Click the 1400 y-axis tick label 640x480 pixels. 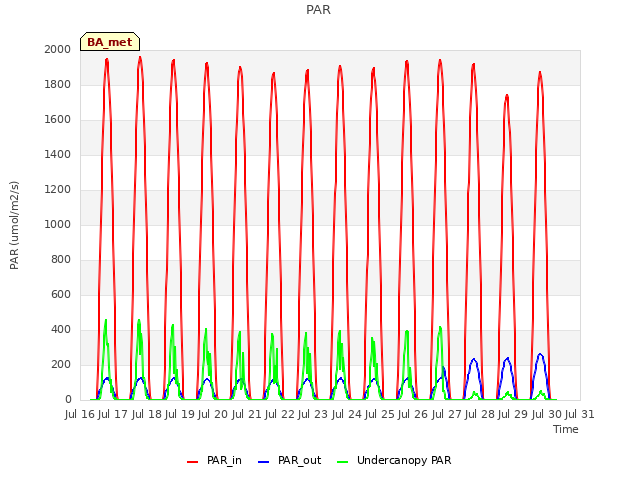click(x=58, y=155)
